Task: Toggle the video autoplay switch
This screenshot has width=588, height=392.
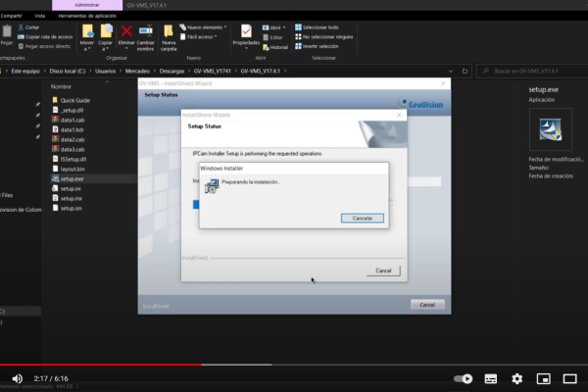Action: [x=464, y=379]
